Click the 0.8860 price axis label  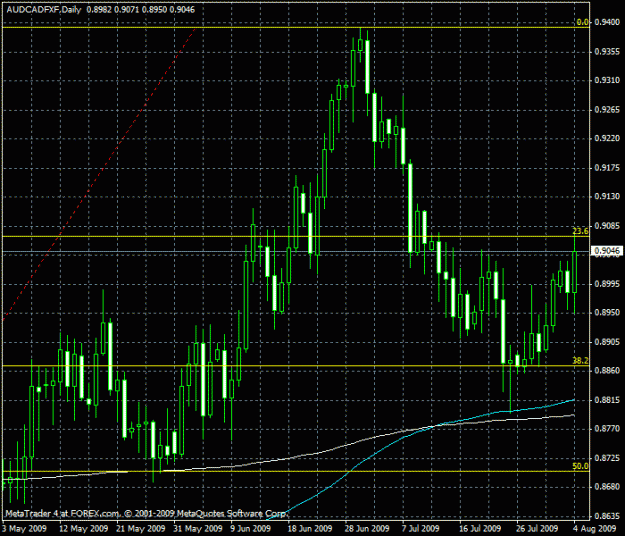click(x=607, y=371)
